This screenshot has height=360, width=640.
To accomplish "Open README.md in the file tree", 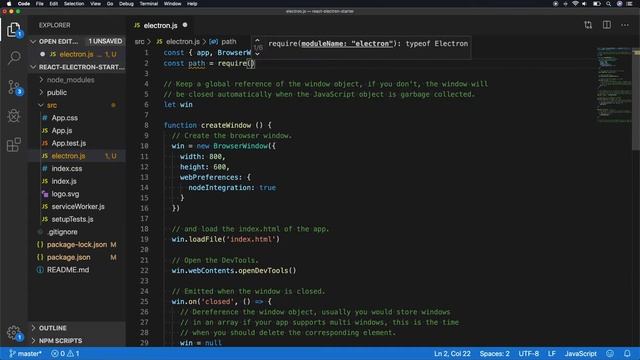I will [68, 269].
